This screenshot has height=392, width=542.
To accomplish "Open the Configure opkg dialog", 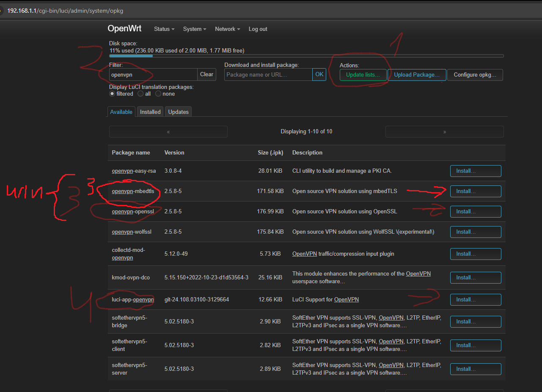I will click(475, 75).
